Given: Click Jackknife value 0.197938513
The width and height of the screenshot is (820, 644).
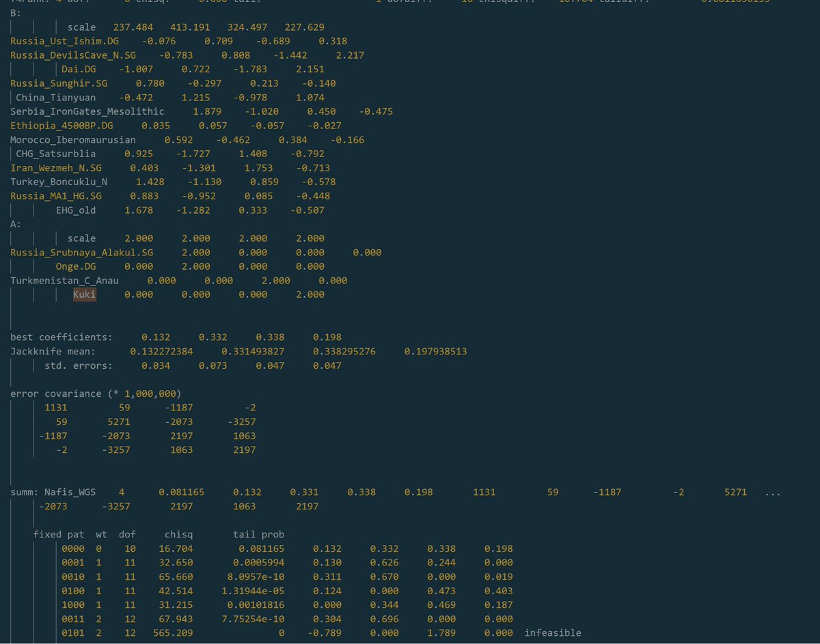Looking at the screenshot, I should (435, 352).
